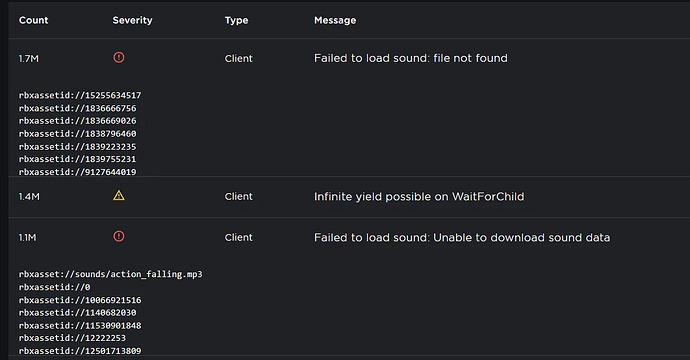Select the 1.4M count value
Screen dimensions: 690x360
coord(29,197)
